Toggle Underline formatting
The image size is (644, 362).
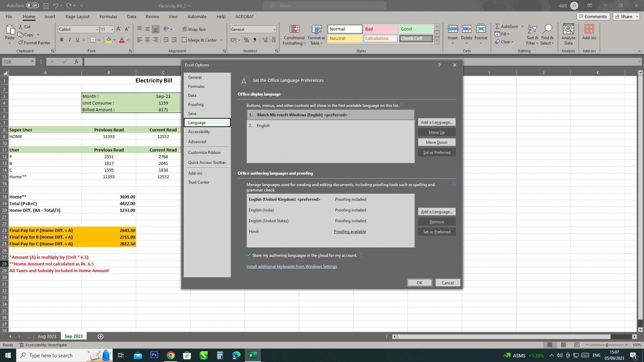pos(77,40)
